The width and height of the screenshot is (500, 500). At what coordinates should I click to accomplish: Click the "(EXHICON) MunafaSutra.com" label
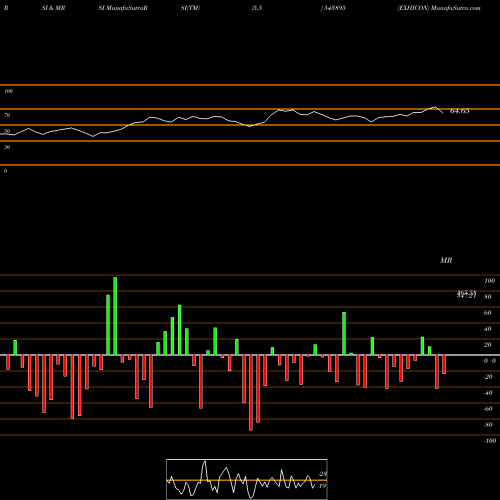(439, 8)
